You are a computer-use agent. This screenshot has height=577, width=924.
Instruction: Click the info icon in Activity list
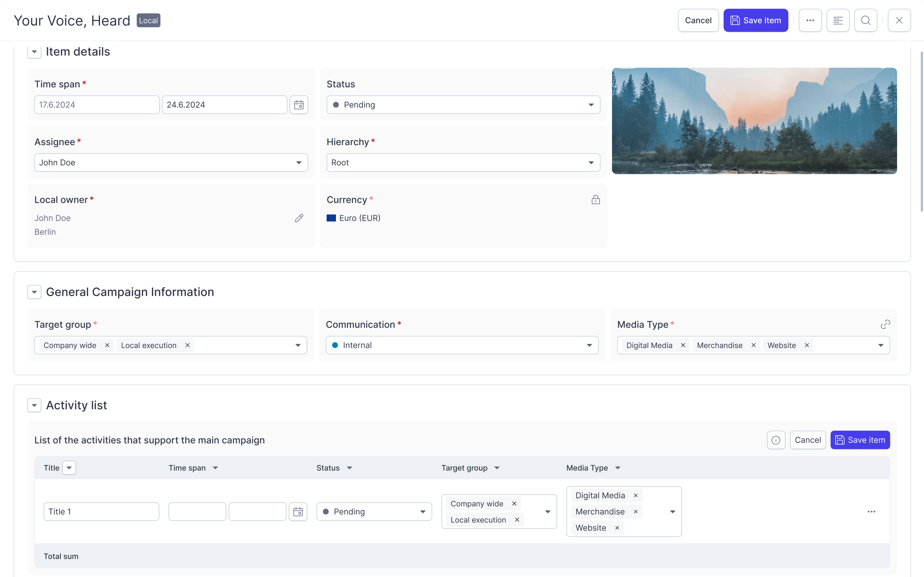(776, 440)
